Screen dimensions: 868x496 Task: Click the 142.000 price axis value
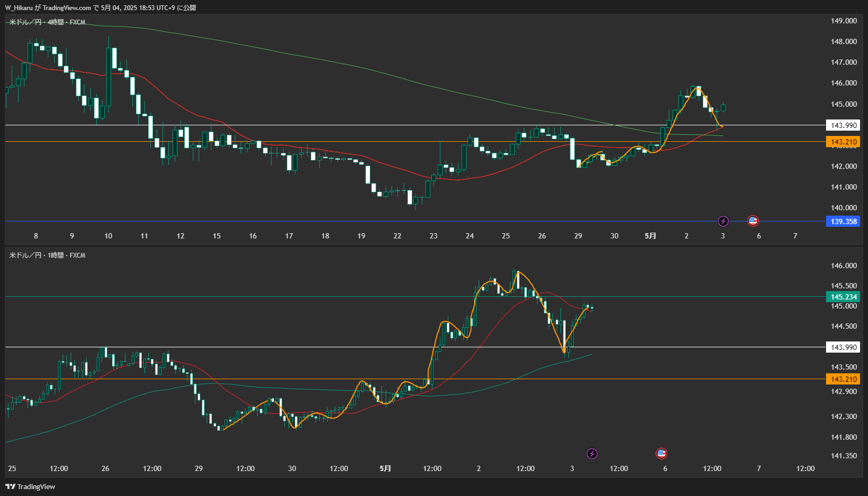844,166
